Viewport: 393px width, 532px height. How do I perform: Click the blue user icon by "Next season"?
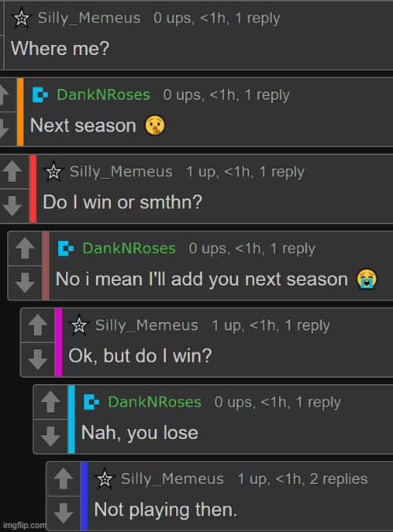[x=40, y=94]
